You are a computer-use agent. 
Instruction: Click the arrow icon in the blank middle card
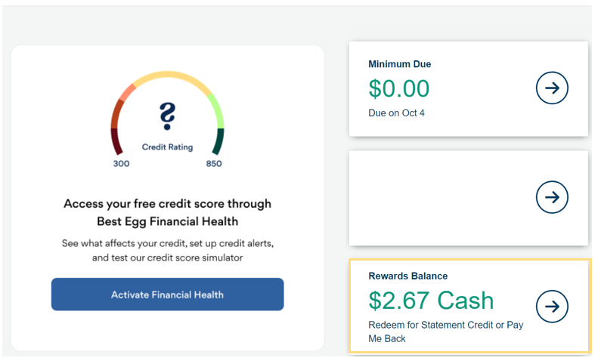coord(552,197)
